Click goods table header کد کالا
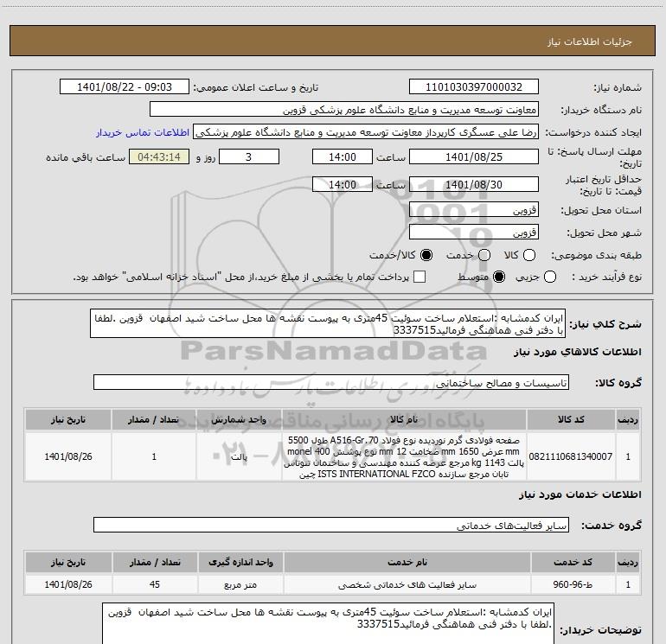Image resolution: width=666 pixels, height=644 pixels. pos(571,420)
